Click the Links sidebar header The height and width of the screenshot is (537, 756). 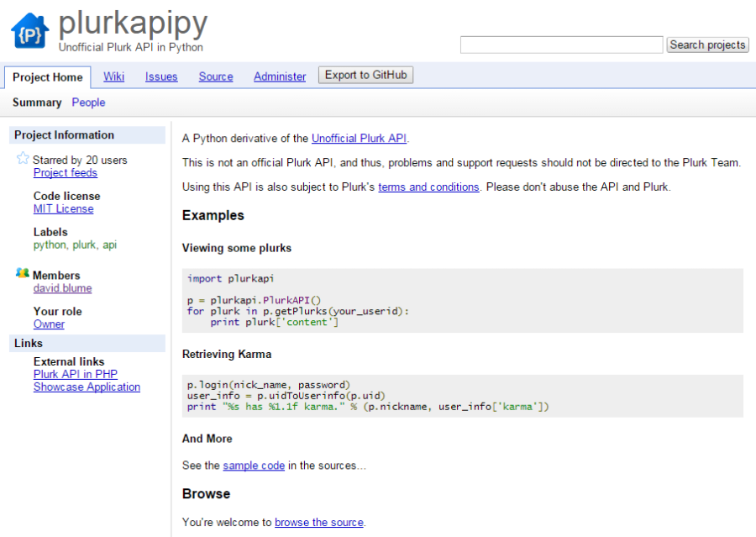pos(87,343)
